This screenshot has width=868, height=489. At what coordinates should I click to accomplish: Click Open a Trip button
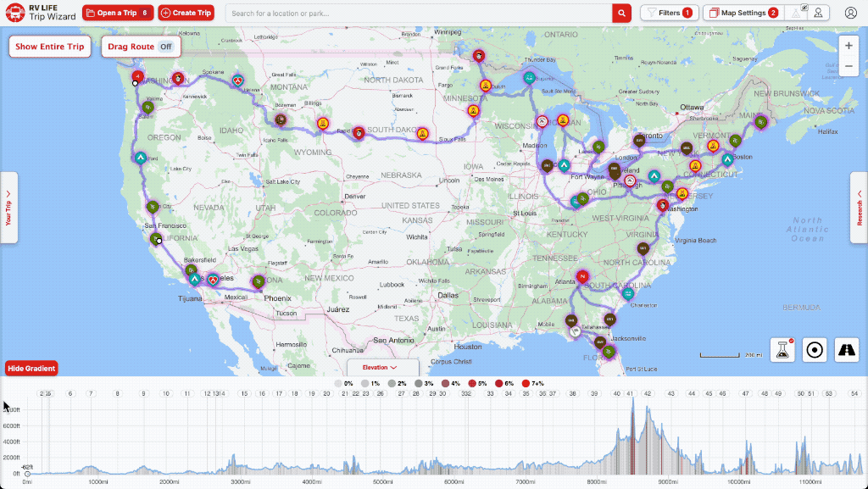pos(118,13)
